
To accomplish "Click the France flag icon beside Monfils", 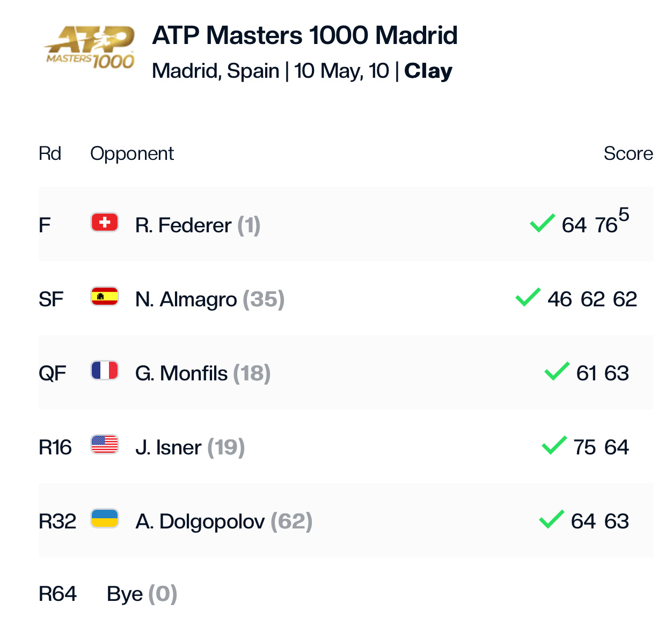I will click(x=105, y=370).
